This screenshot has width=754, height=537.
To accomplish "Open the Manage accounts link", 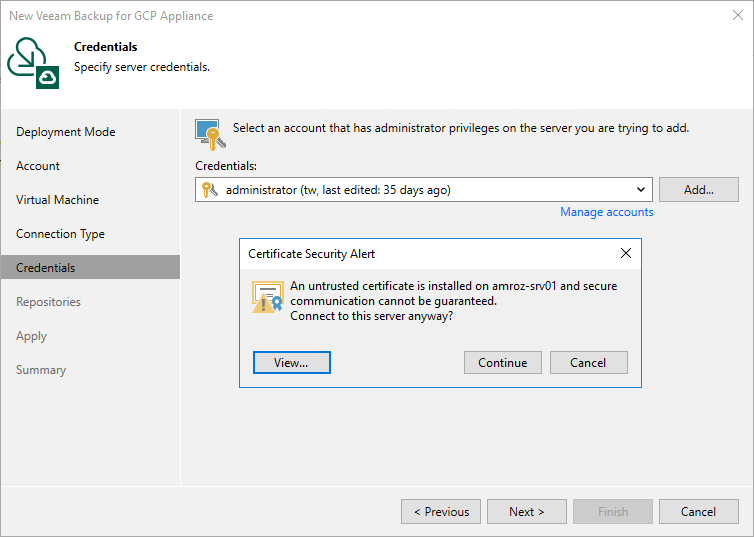I will (606, 212).
